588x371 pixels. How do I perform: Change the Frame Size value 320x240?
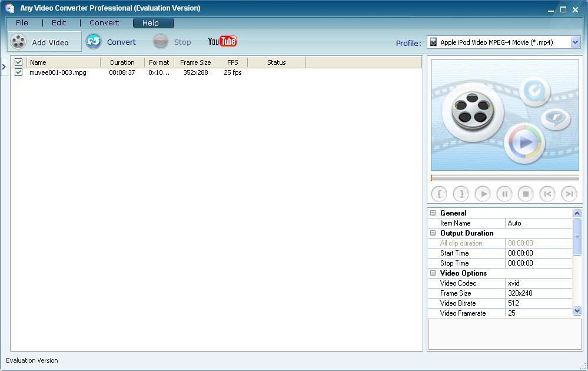539,293
